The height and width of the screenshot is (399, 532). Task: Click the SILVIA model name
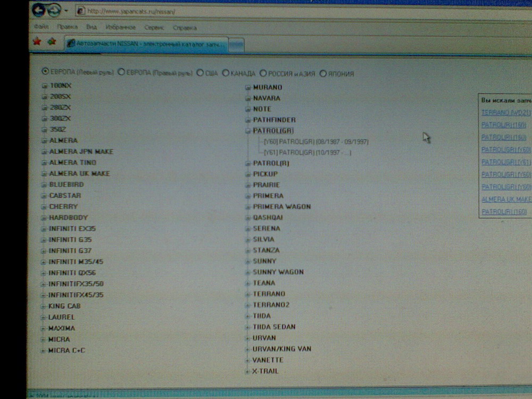(263, 239)
